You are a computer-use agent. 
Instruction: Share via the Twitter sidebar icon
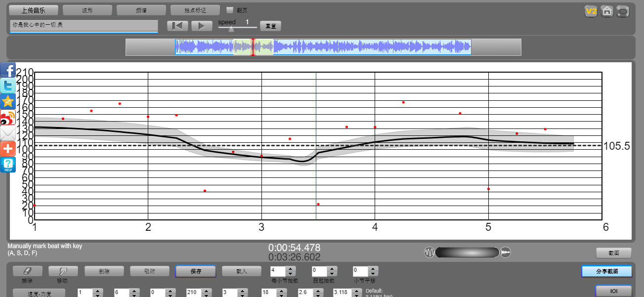(x=8, y=85)
